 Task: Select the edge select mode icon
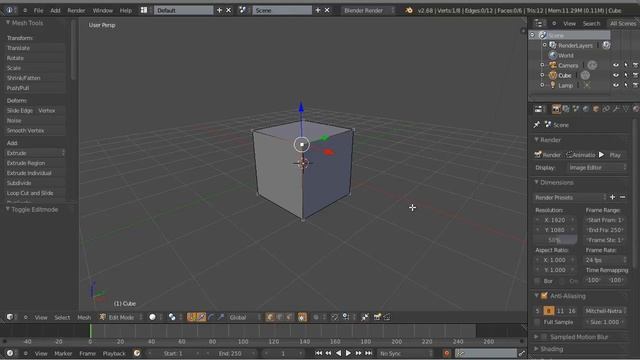click(x=280, y=317)
